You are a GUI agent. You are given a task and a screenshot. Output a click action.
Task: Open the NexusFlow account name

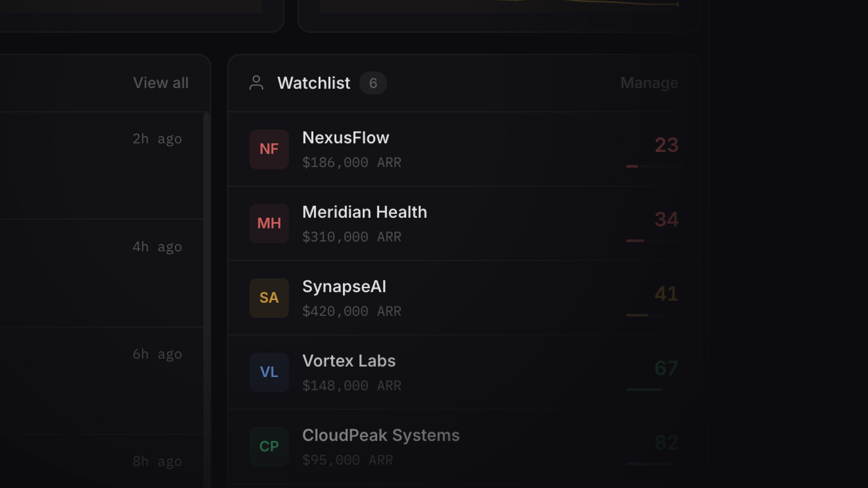(x=345, y=138)
